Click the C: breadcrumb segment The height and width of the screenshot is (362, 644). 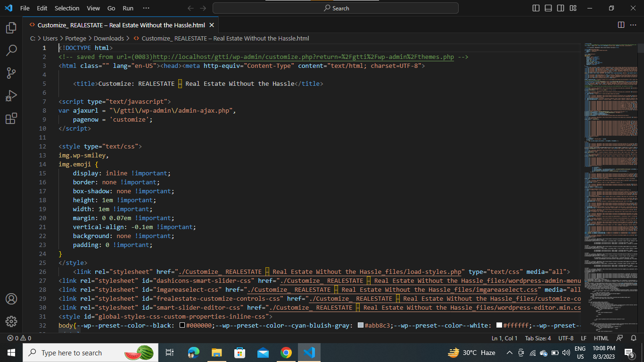coord(33,38)
